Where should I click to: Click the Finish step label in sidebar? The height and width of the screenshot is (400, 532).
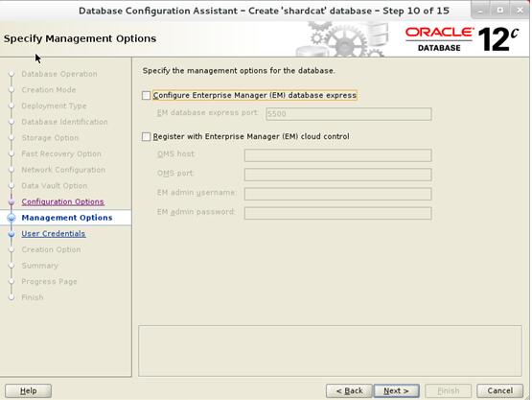point(33,297)
